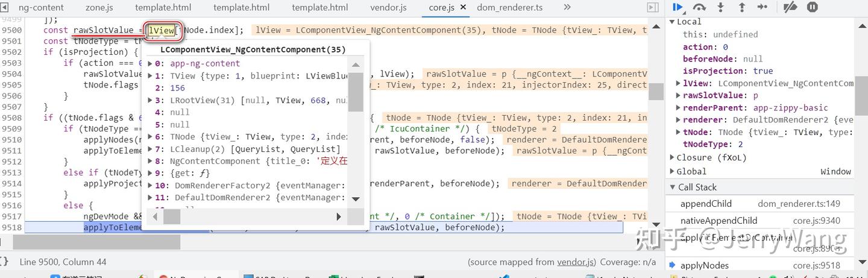The height and width of the screenshot is (278, 868).
Task: Resume script execution
Action: (678, 7)
